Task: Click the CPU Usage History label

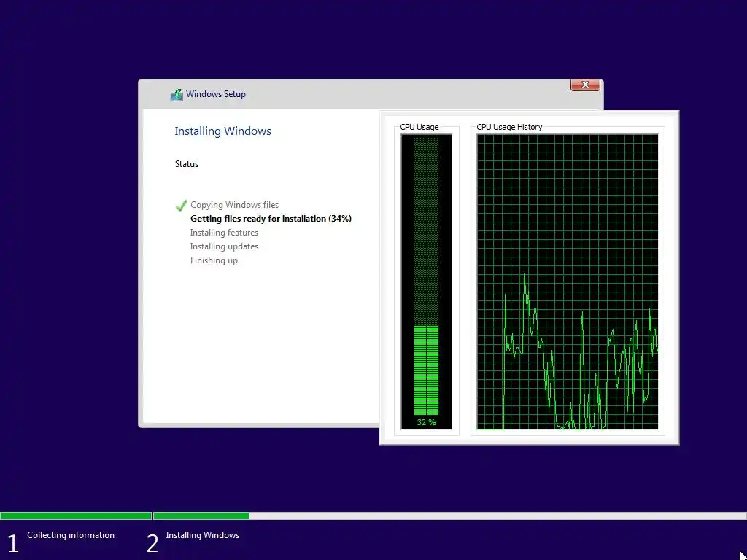Action: tap(509, 127)
